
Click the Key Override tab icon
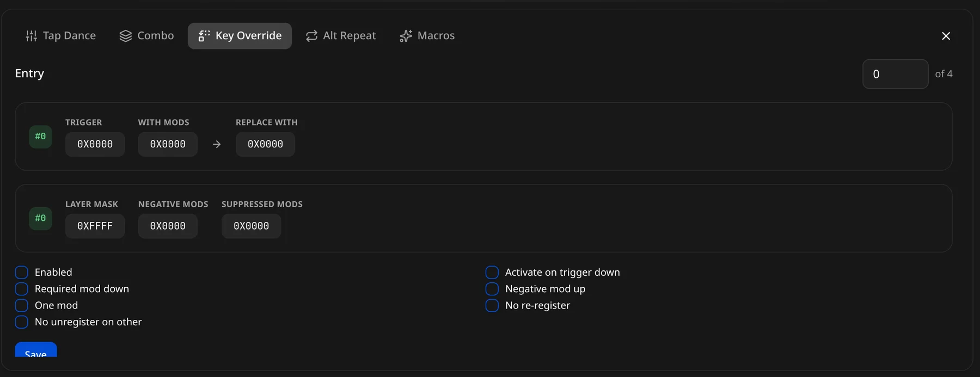[x=204, y=36]
